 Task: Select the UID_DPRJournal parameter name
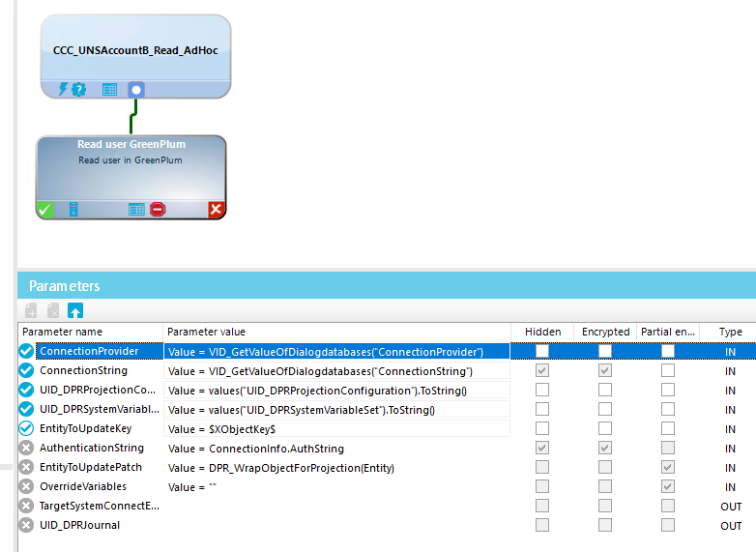[x=79, y=525]
